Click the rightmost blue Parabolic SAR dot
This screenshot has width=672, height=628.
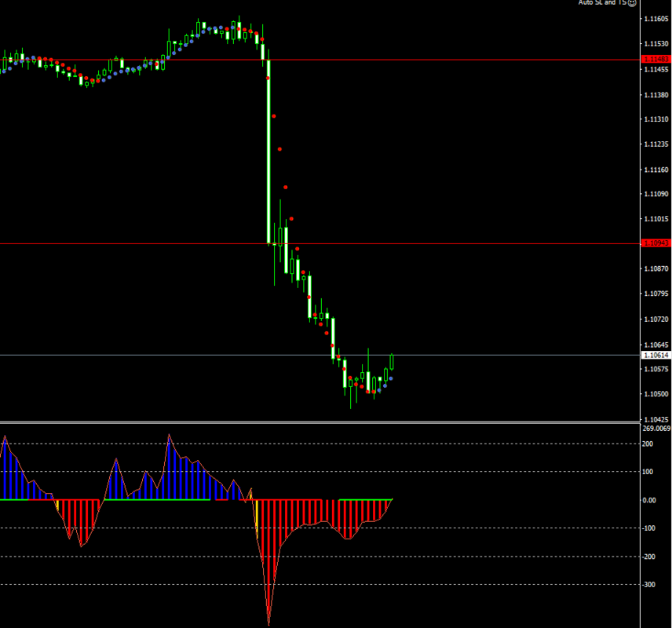coord(391,378)
